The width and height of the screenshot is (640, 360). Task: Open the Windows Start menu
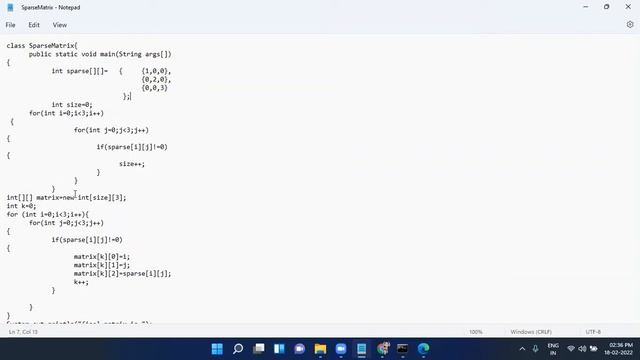217,349
